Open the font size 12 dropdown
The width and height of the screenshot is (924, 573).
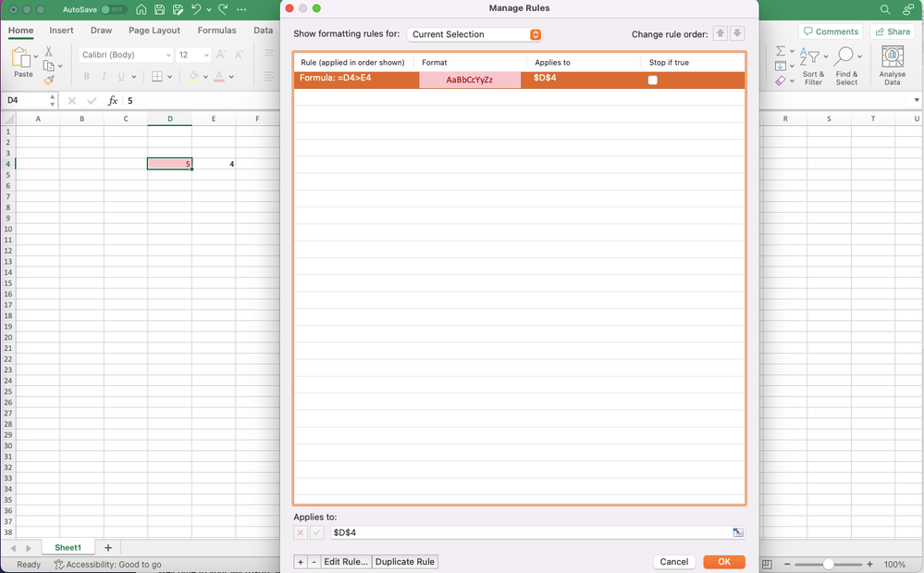pos(192,54)
